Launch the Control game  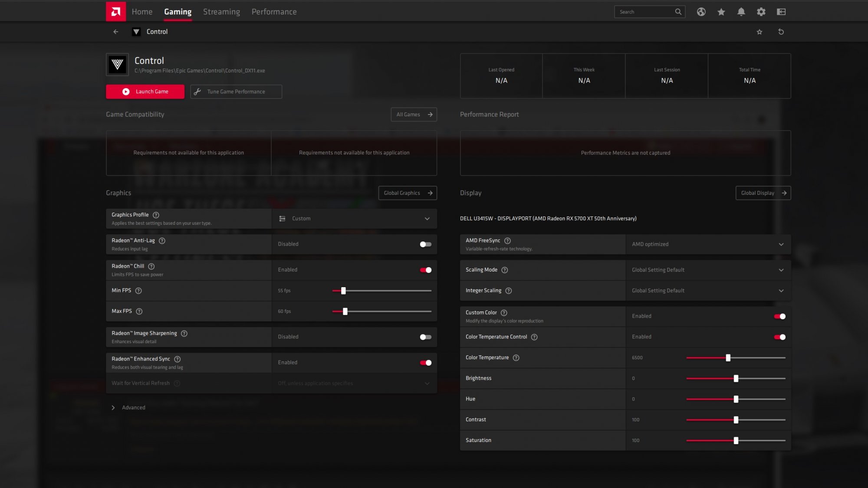pos(145,92)
